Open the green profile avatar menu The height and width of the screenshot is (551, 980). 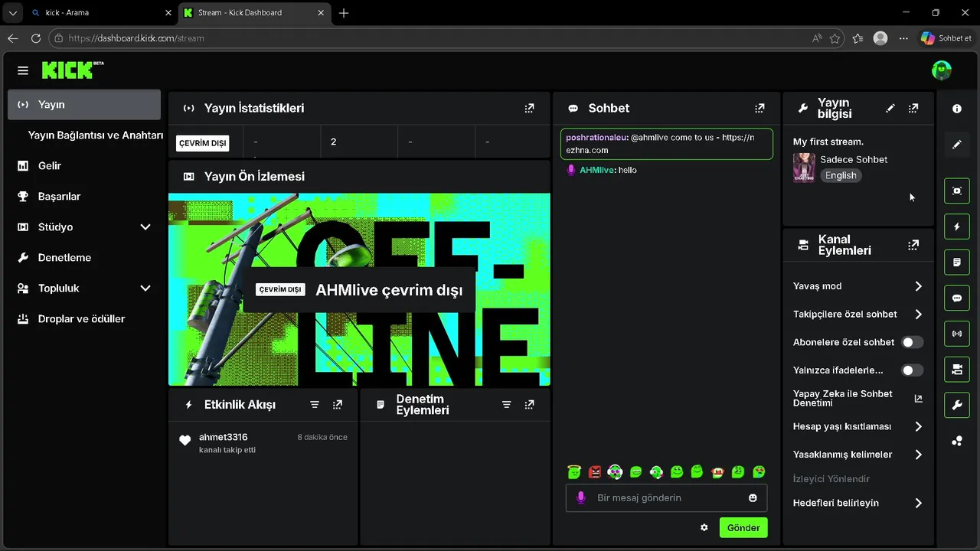[x=941, y=70]
